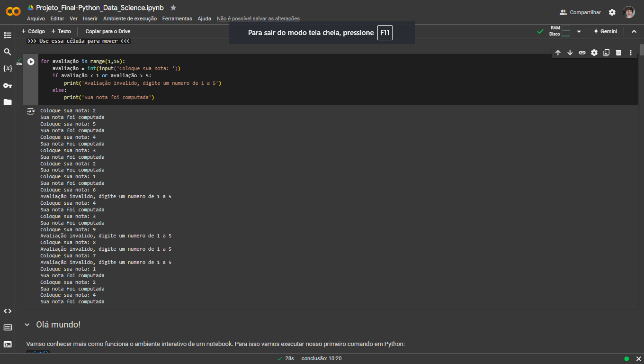
Task: Open RAM and Disco resource indicator
Action: pyautogui.click(x=560, y=31)
